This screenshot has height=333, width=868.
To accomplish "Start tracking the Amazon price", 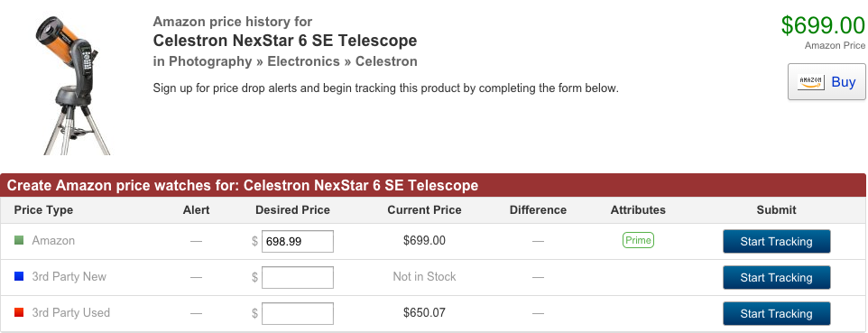I will tap(776, 242).
